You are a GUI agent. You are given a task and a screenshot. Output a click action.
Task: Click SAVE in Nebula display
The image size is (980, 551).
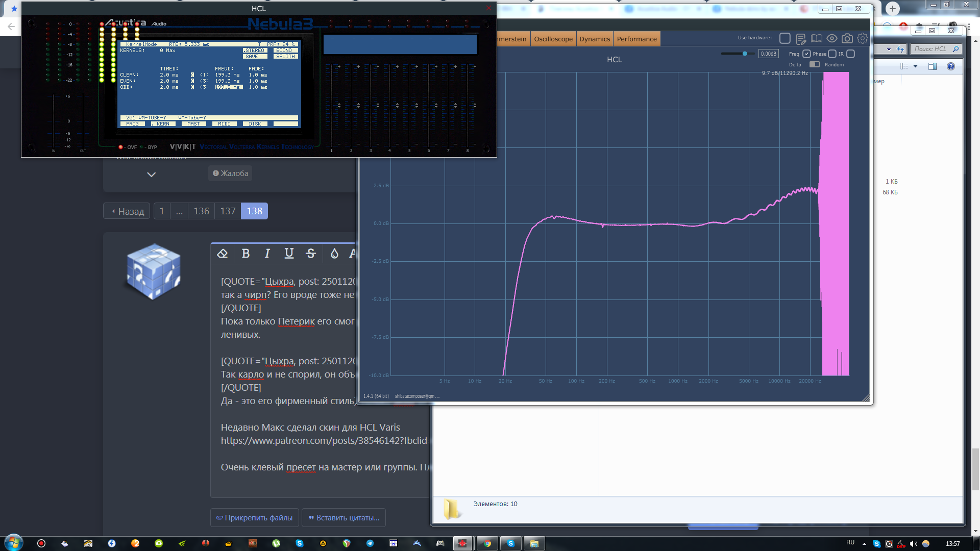255,57
